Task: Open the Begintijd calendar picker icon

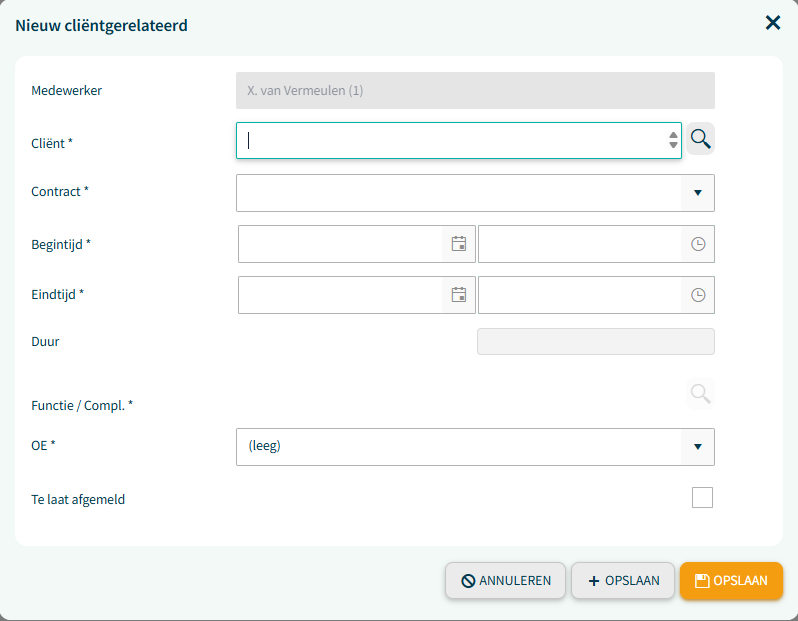Action: (459, 244)
